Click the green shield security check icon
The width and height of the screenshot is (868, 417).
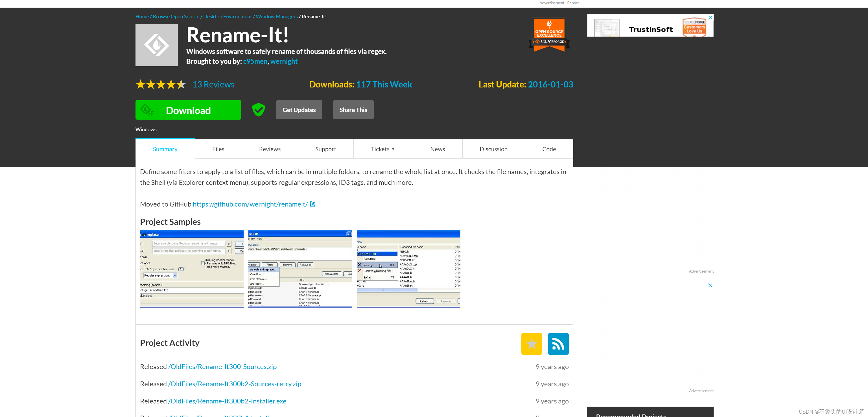click(x=259, y=110)
